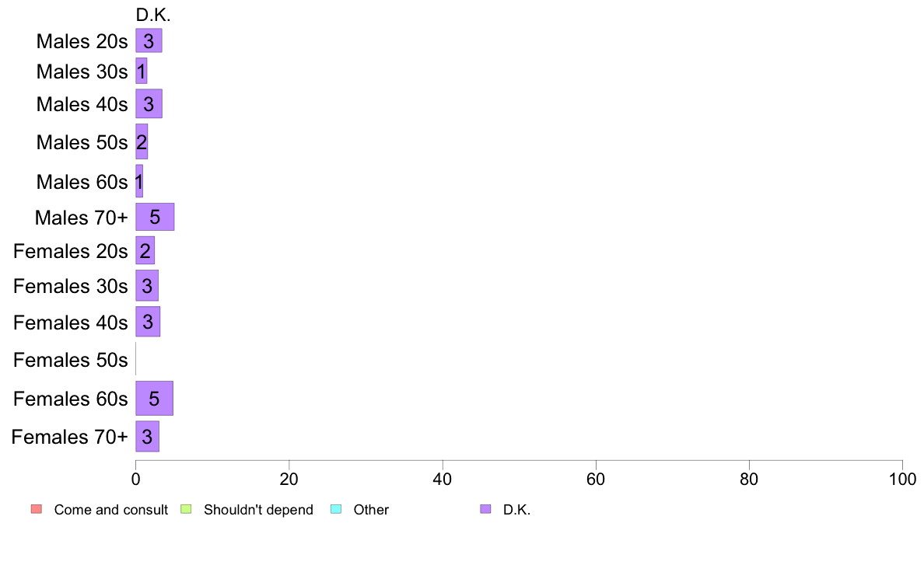Image resolution: width=924 pixels, height=572 pixels.
Task: Click the Shouldn't depend legend label
Action: 259,510
